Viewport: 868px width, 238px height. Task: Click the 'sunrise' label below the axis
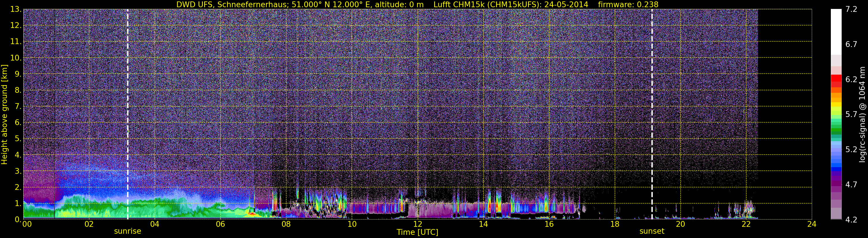127,231
